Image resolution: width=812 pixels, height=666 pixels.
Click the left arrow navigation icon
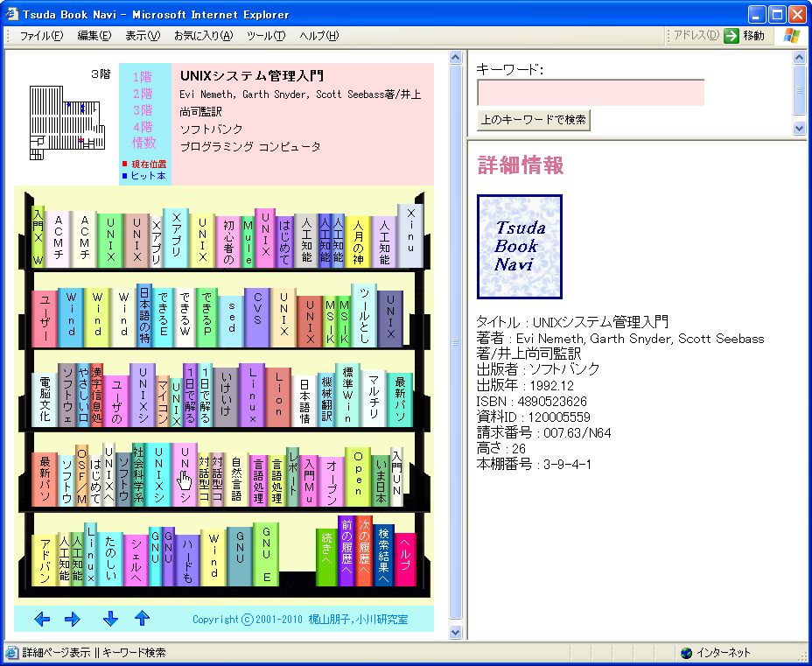42,619
